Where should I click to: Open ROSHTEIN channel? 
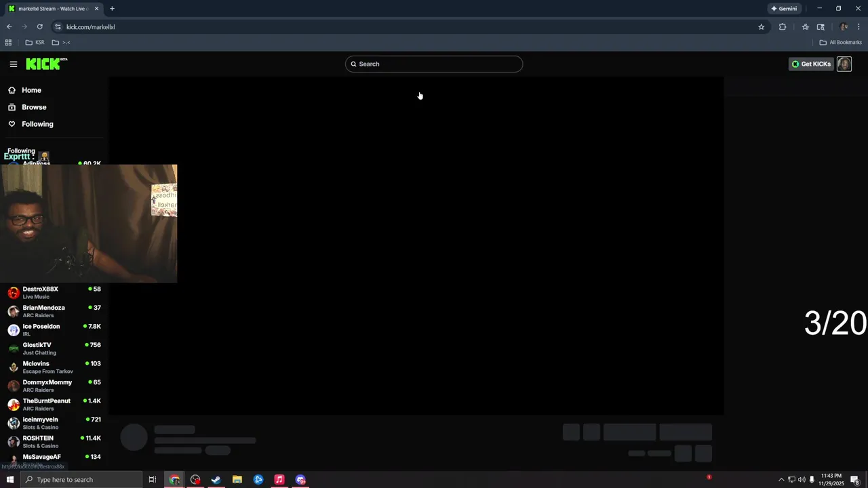point(54,442)
